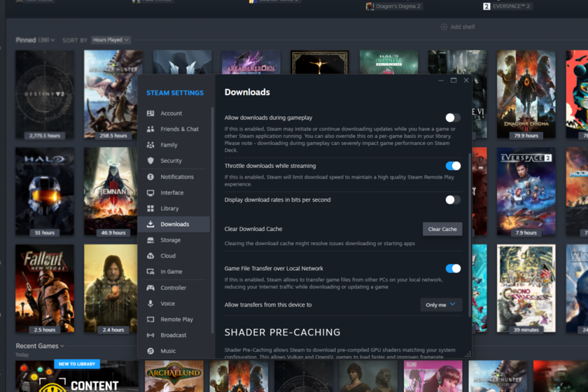Open Friends & Chat settings
Image resolution: width=588 pixels, height=392 pixels.
(174, 129)
